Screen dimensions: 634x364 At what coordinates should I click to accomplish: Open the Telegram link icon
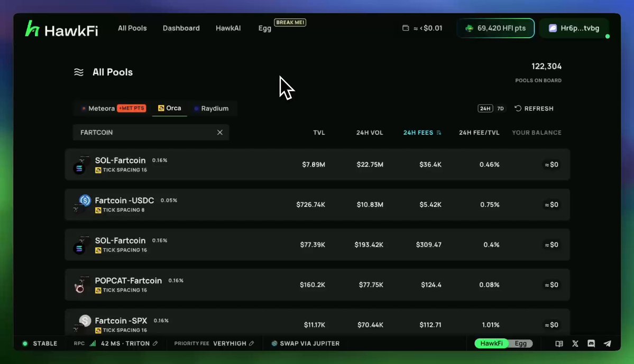pos(608,344)
